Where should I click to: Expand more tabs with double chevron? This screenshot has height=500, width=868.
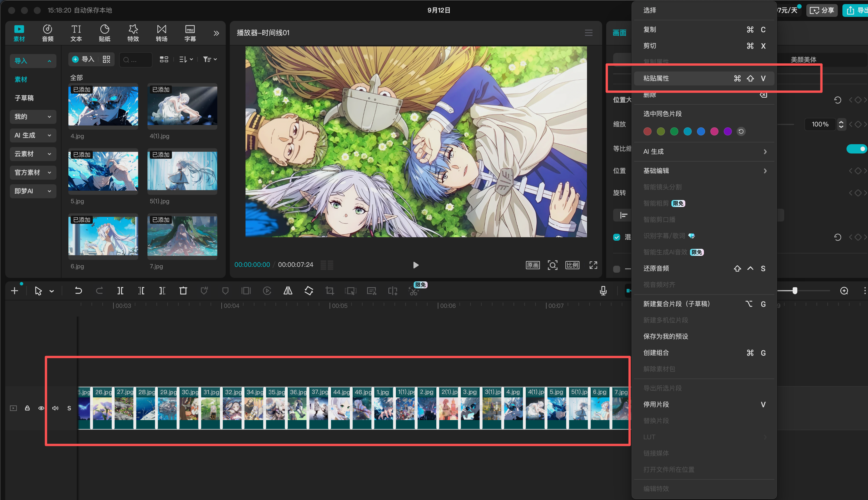tap(216, 33)
